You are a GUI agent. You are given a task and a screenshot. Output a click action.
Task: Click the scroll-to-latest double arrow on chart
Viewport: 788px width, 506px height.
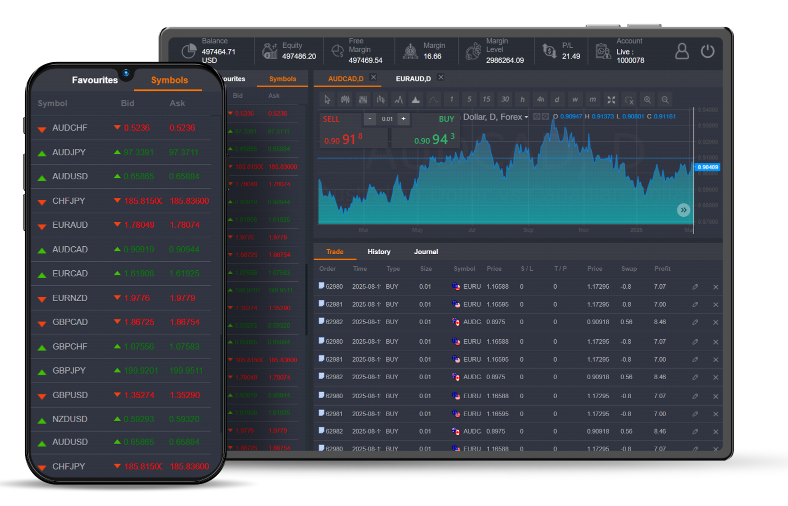coord(683,210)
